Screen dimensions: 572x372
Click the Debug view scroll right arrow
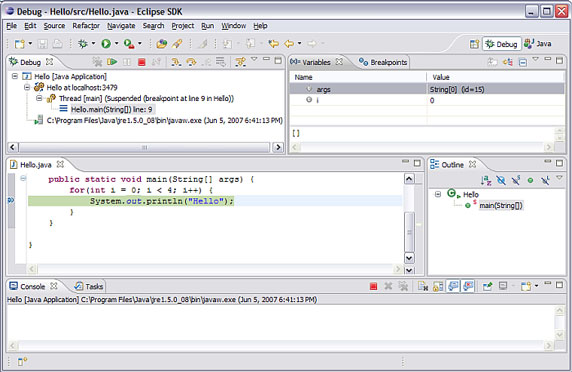278,147
